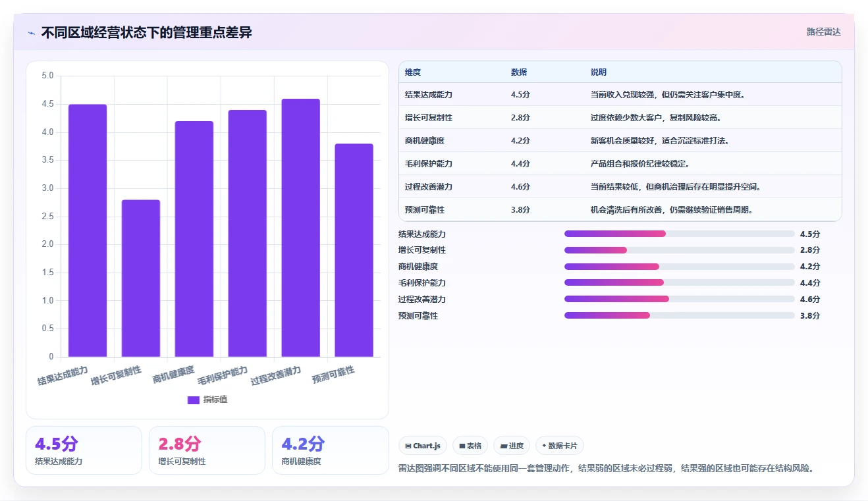Screen dimensions: 868x501
Task: Click the 增长可复制性 bar in chart
Action: point(141,278)
